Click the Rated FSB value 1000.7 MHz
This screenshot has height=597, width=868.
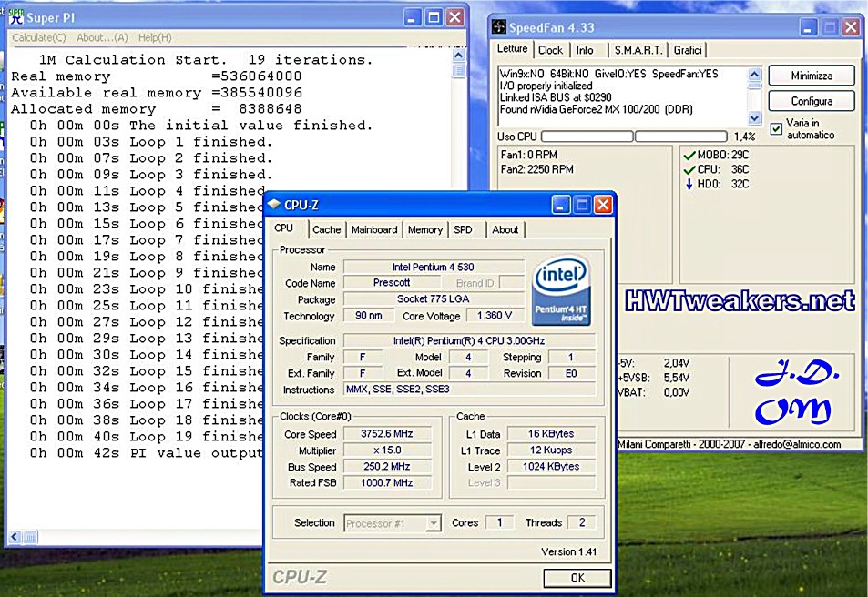[387, 482]
